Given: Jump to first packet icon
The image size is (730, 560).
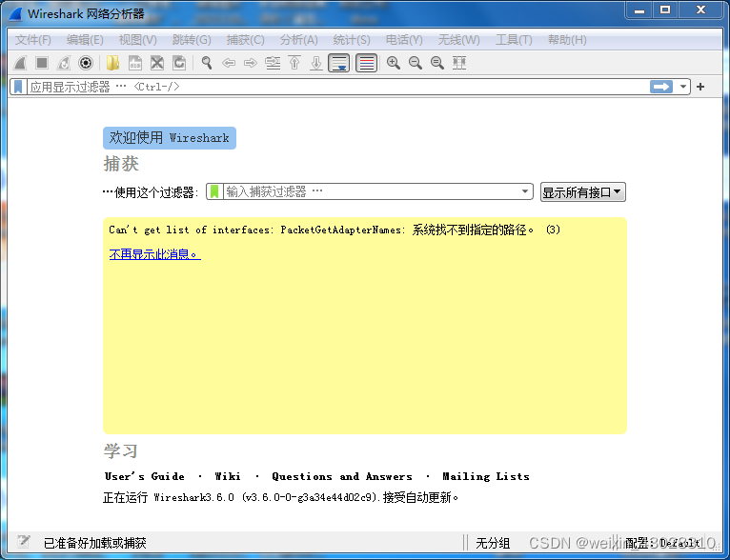Looking at the screenshot, I should [x=294, y=63].
